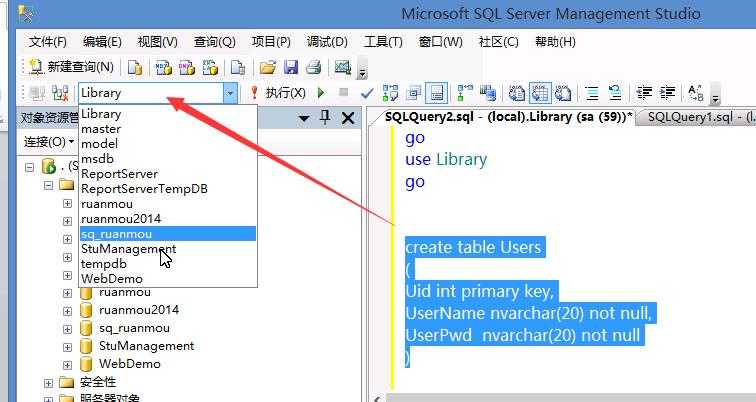Open a new Analysis Services XMLA query
The width and height of the screenshot is (756, 402).
tap(210, 67)
